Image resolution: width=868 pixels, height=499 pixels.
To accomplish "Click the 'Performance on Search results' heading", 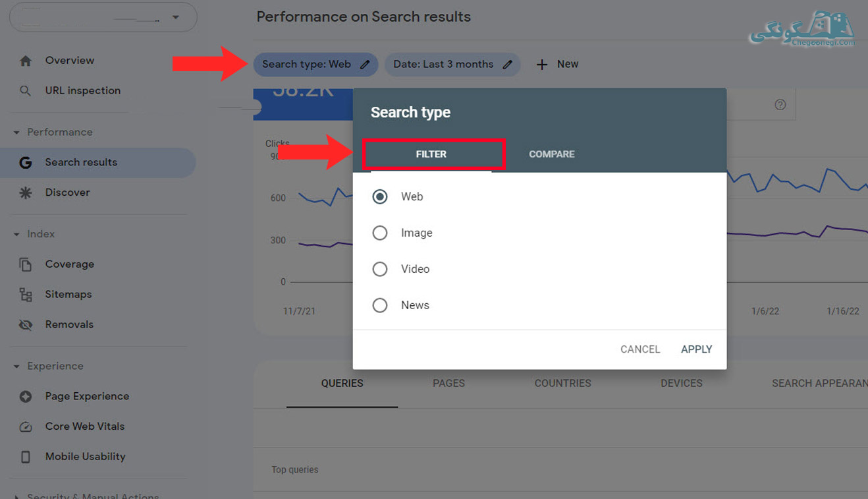I will 364,16.
